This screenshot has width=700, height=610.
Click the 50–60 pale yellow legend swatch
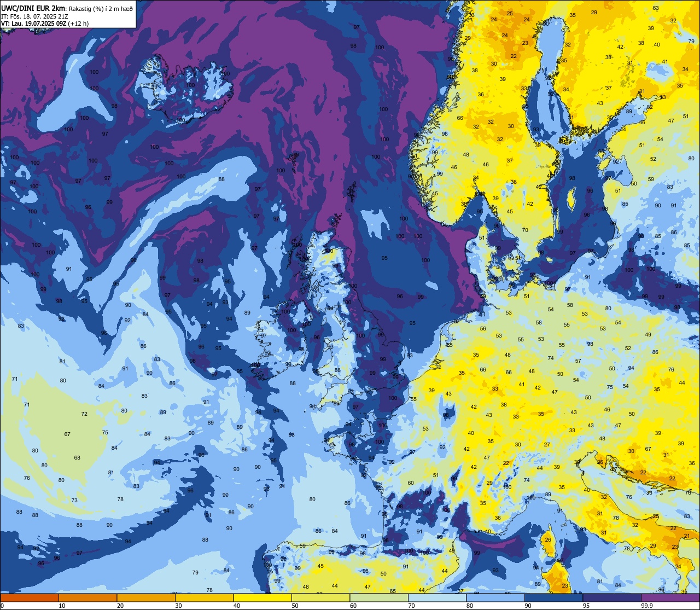tap(320, 598)
